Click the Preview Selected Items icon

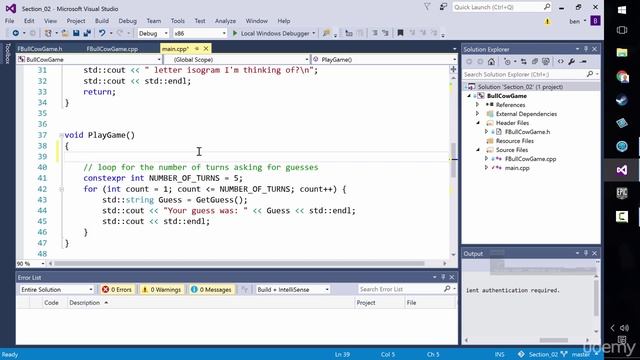pyautogui.click(x=584, y=62)
